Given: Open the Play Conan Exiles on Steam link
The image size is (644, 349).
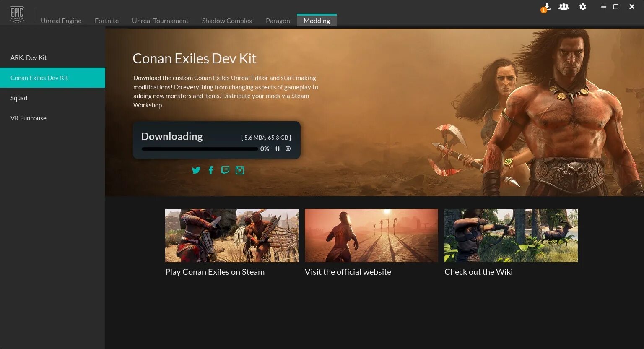Looking at the screenshot, I should coord(215,272).
